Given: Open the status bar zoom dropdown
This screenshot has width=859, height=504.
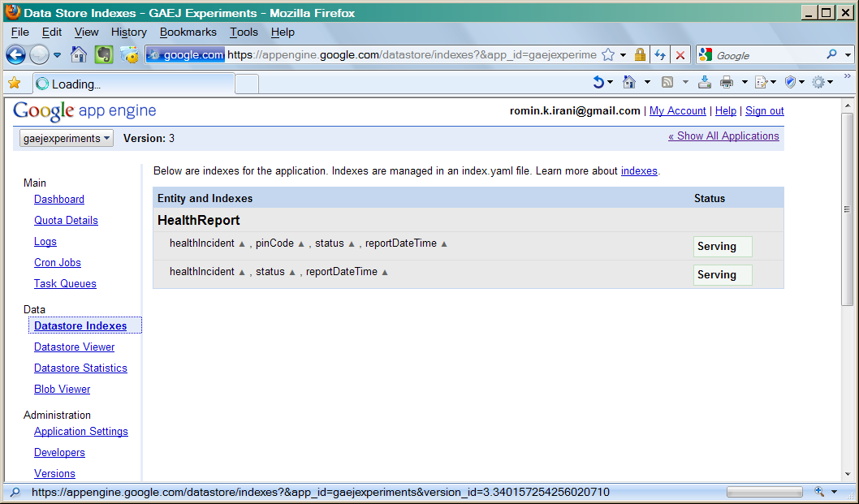Looking at the screenshot, I should coord(835,492).
